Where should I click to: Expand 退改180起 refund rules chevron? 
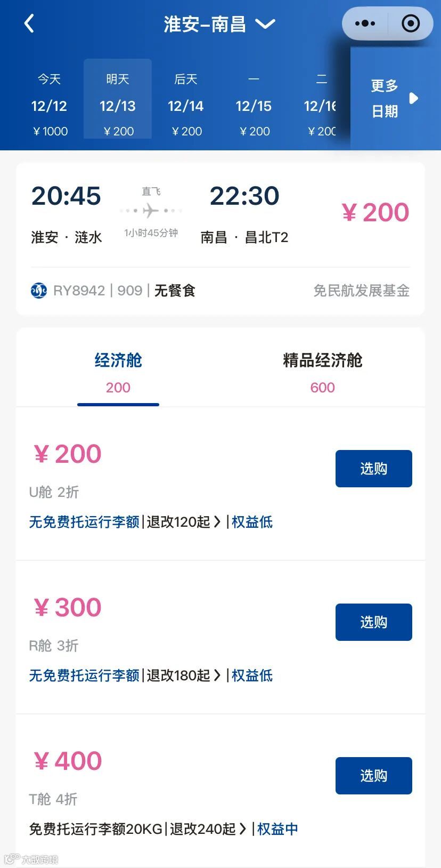(217, 676)
